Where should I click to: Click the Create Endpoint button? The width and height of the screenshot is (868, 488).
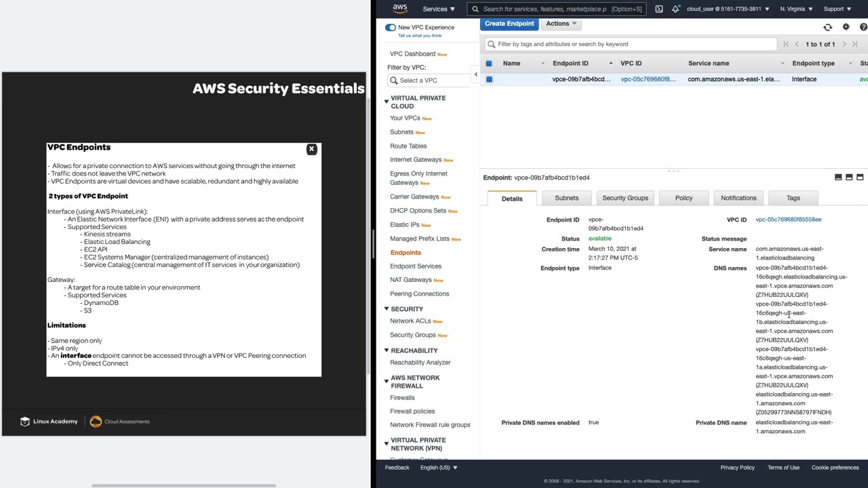pos(509,24)
